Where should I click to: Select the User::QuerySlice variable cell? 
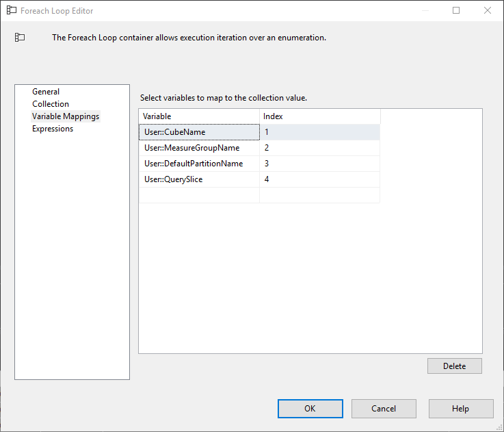[x=199, y=179]
